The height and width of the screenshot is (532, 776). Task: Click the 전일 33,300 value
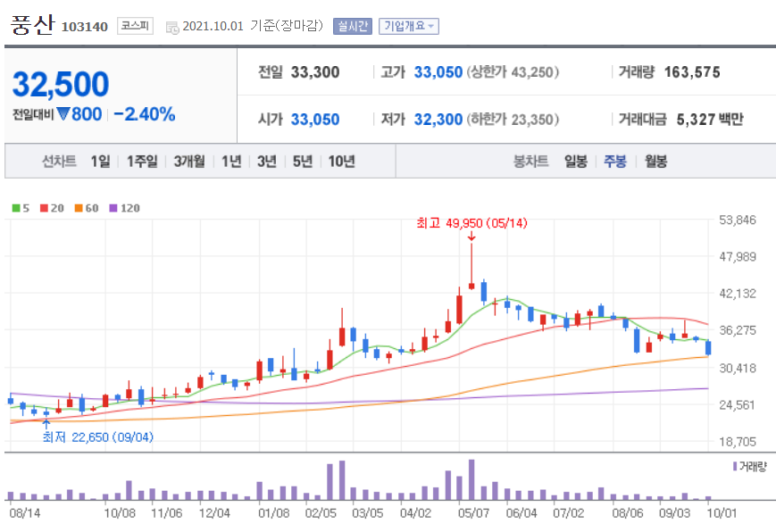click(314, 72)
